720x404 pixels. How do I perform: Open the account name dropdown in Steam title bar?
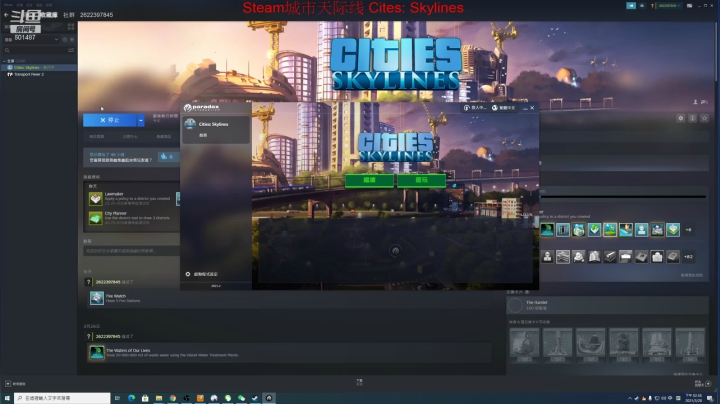pyautogui.click(x=669, y=6)
